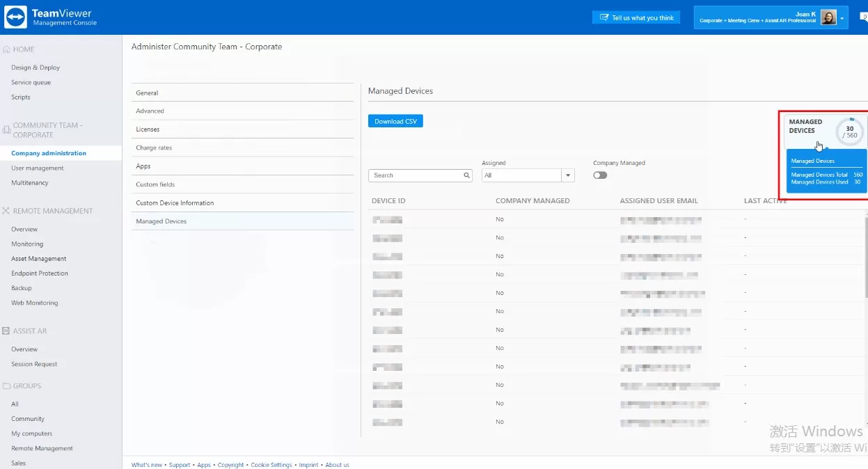Viewport: 868px width, 469px height.
Task: Click the Download CSV button
Action: [395, 121]
